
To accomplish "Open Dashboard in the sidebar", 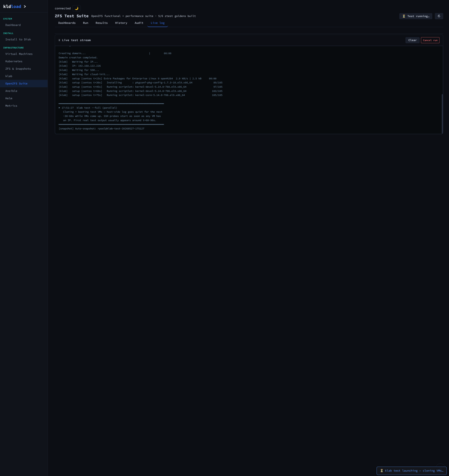I will pos(24,25).
